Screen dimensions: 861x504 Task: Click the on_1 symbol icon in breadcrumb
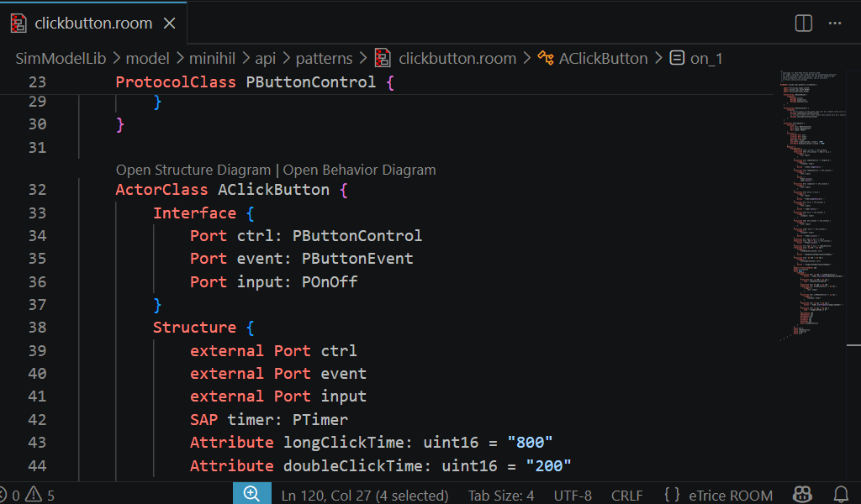(x=677, y=58)
